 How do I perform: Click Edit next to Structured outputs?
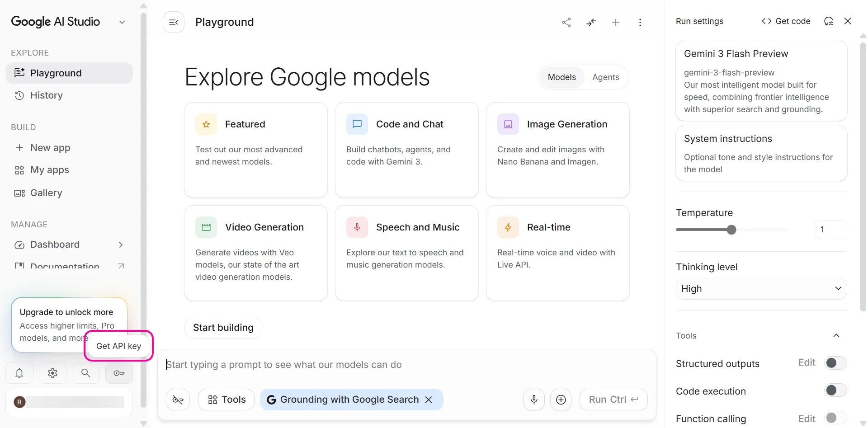tap(807, 362)
